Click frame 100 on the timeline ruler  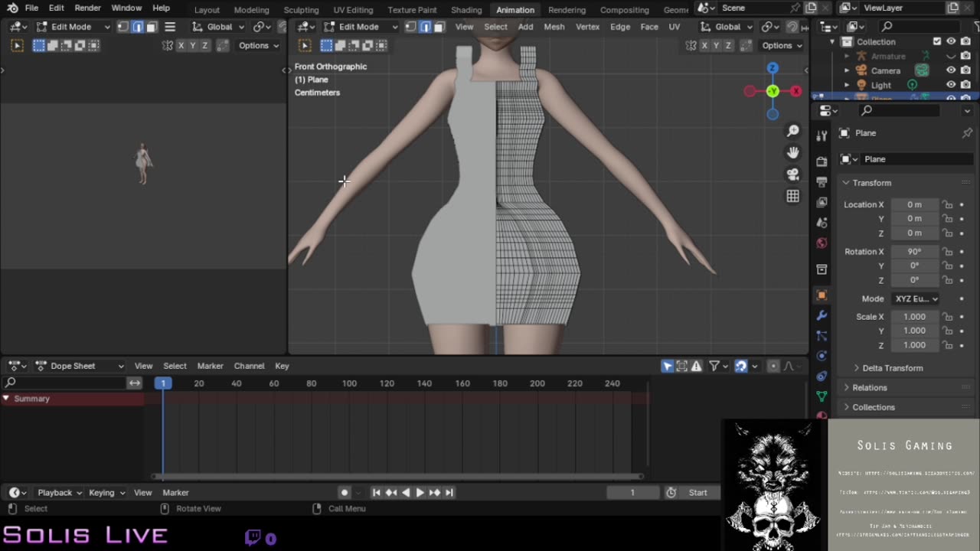click(349, 383)
